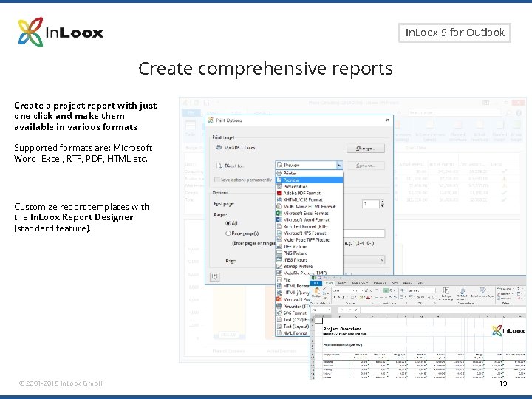Open Excel Name Box dropdown
The width and height of the screenshot is (532, 399).
[329, 310]
